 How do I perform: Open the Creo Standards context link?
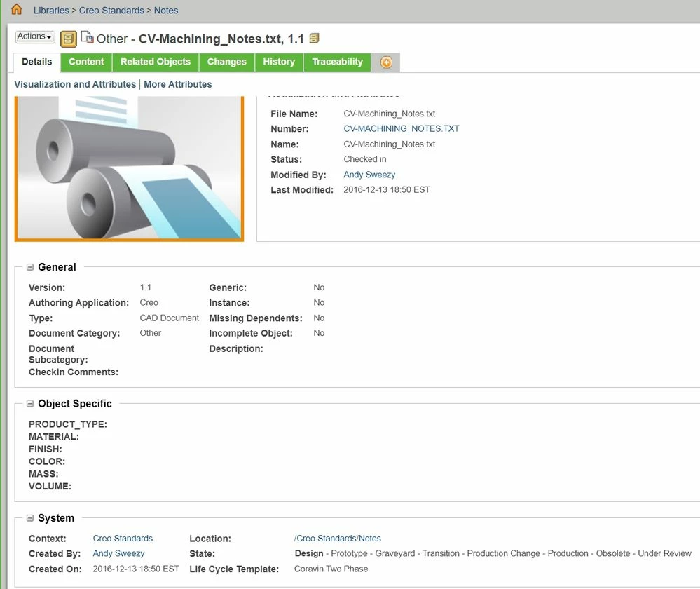[123, 538]
